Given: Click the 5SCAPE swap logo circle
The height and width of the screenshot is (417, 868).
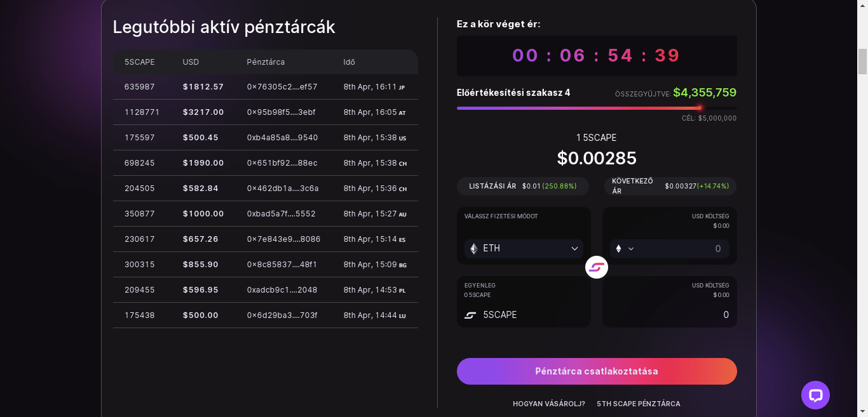Looking at the screenshot, I should tap(597, 267).
